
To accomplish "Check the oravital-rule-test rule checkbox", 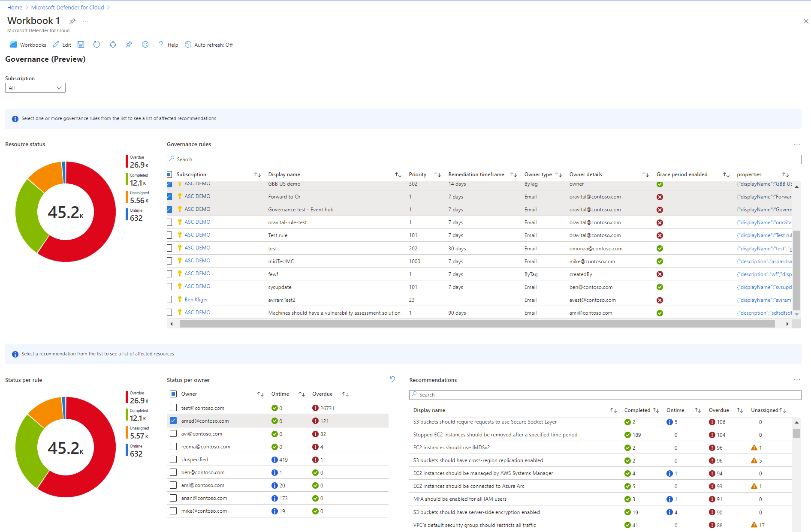I will (x=169, y=222).
